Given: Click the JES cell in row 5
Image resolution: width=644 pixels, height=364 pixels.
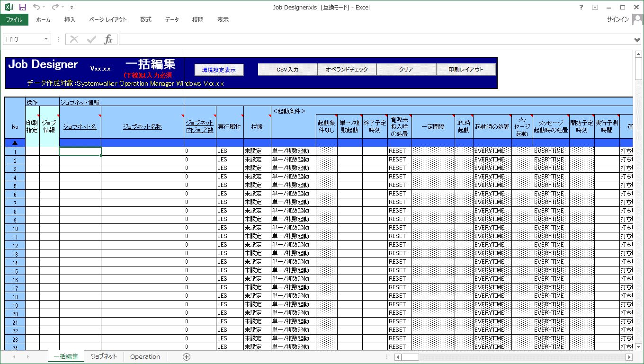Looking at the screenshot, I should (x=230, y=185).
